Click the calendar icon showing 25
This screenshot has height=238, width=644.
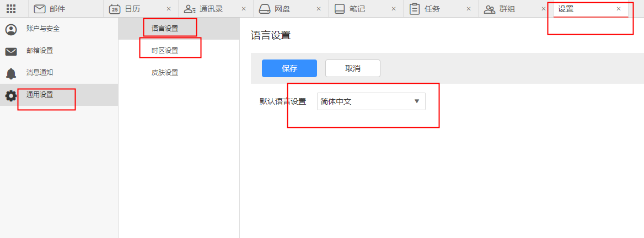point(115,9)
